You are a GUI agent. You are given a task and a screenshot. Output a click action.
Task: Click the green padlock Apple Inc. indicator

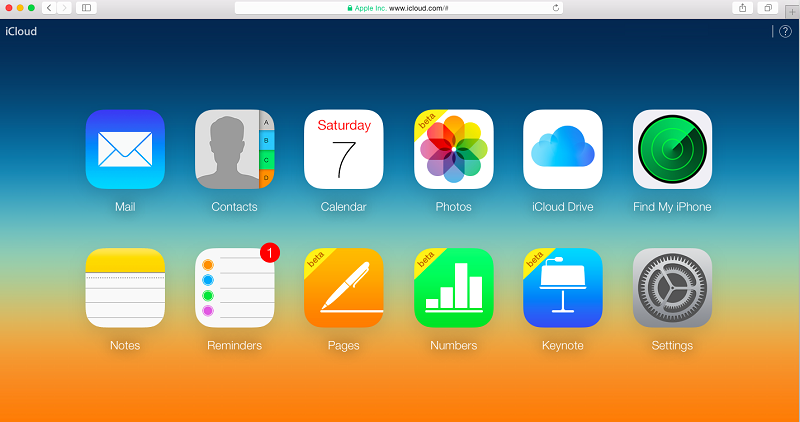pyautogui.click(x=367, y=8)
